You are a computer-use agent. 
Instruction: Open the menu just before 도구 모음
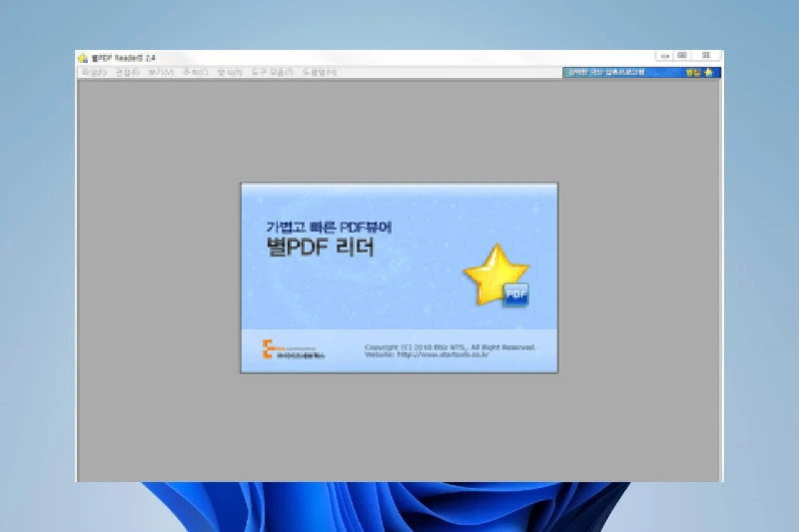pos(230,72)
